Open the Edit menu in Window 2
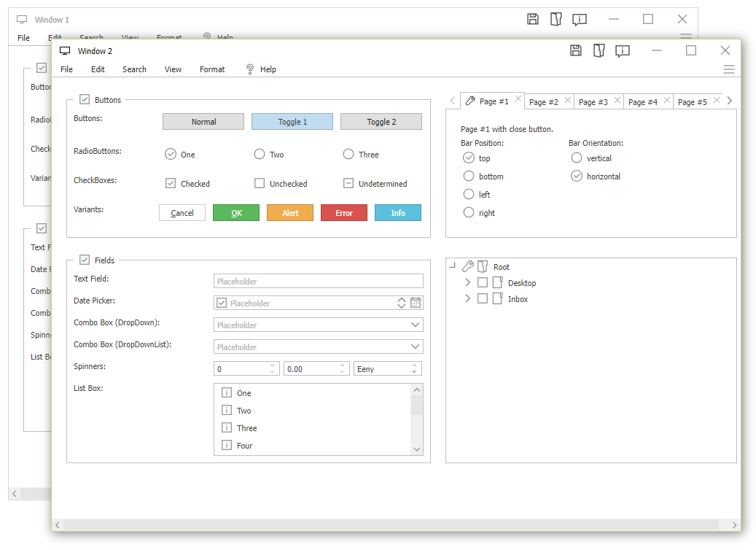The height and width of the screenshot is (550, 756). (98, 69)
